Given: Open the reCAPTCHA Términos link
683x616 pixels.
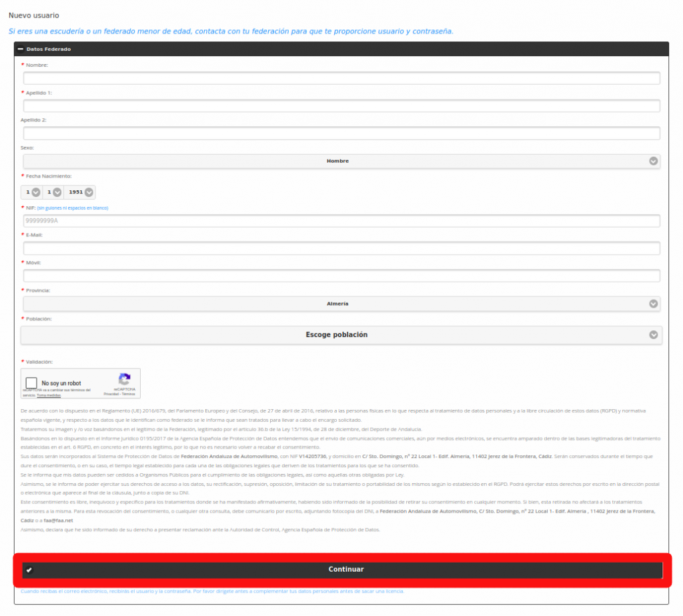Looking at the screenshot, I should coord(129,394).
